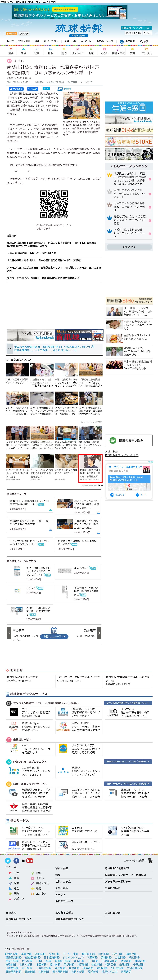
Task: Click the 沖縄ゆいまーるプロジェクトのご利用案内 button
Action: coord(128,762)
